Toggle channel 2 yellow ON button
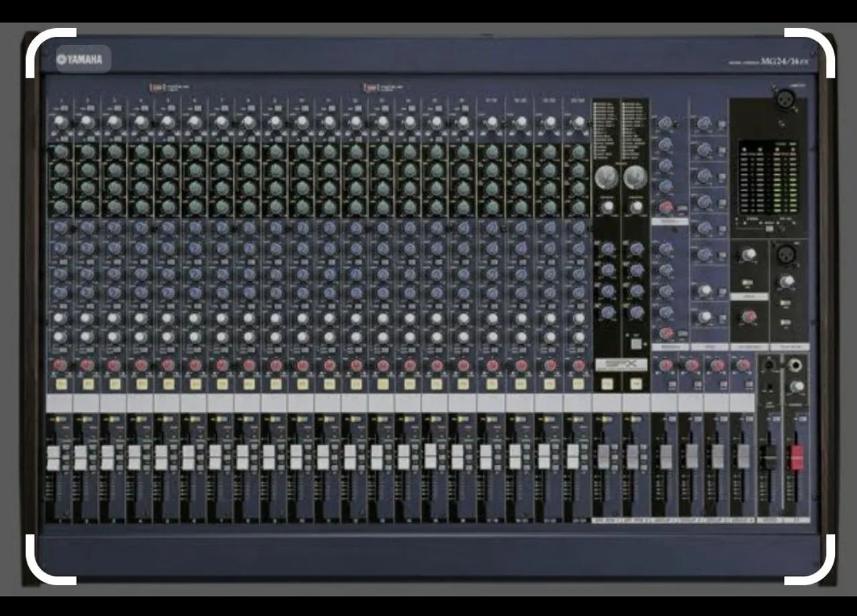857x616 pixels. [x=88, y=384]
